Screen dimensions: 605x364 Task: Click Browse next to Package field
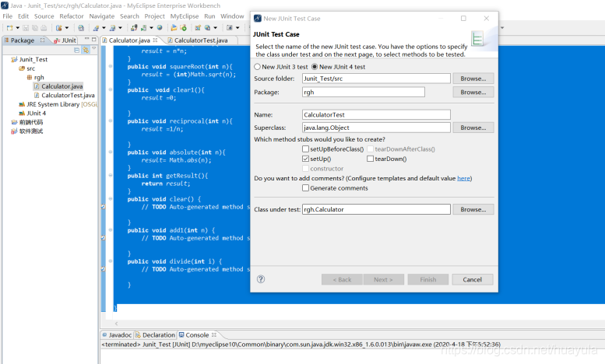pos(473,93)
